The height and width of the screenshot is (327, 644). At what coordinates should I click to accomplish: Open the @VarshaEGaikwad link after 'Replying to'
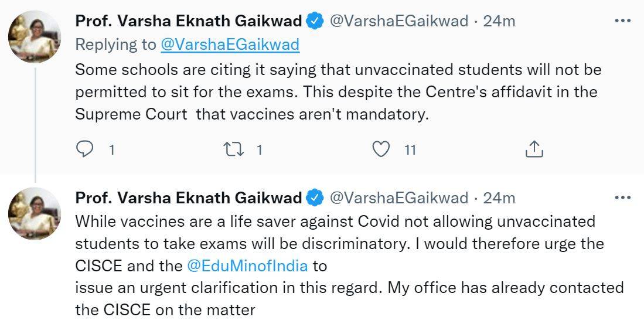(230, 44)
